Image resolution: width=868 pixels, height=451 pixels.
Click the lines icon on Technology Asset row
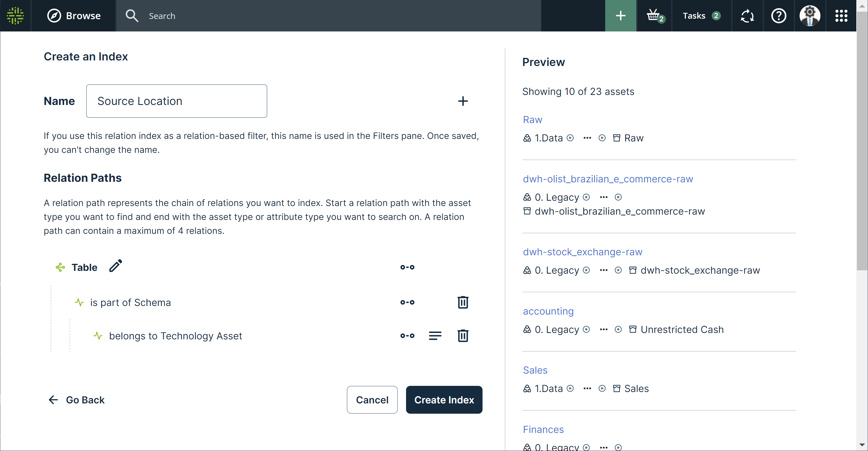click(435, 336)
